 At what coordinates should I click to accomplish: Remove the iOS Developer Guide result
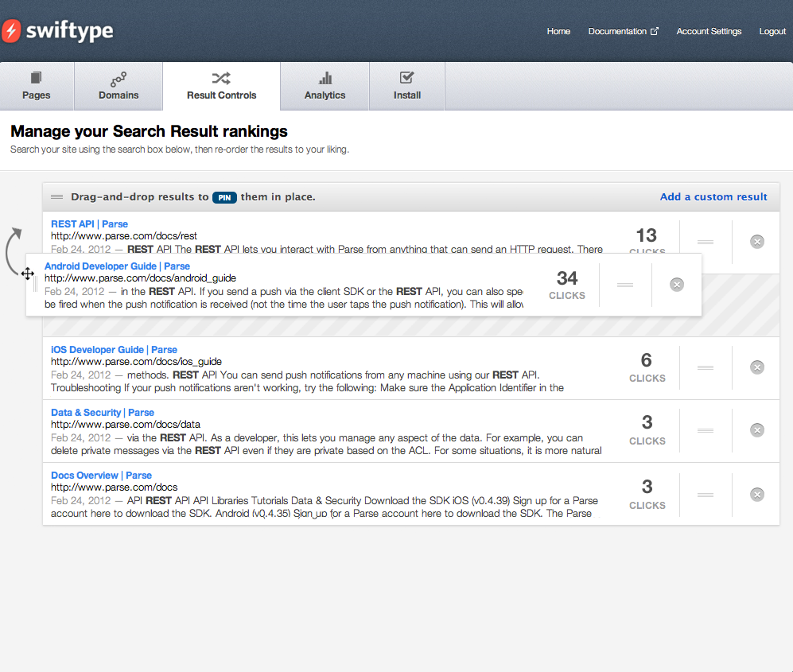pyautogui.click(x=757, y=367)
